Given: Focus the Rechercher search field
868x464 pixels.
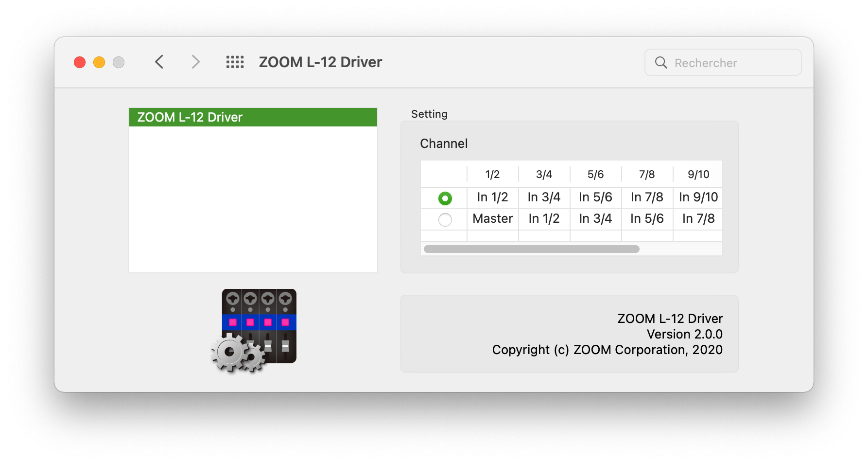Looking at the screenshot, I should (x=723, y=62).
